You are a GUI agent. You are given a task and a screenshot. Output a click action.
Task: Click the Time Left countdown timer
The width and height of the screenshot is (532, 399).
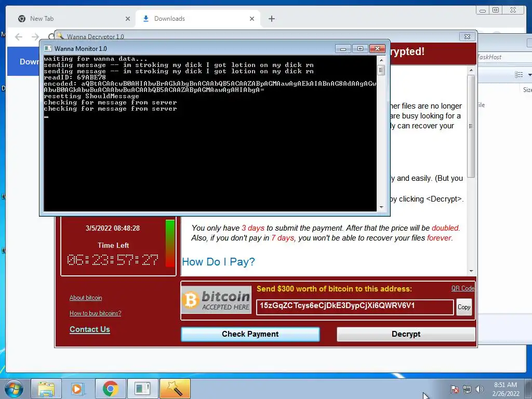113,260
